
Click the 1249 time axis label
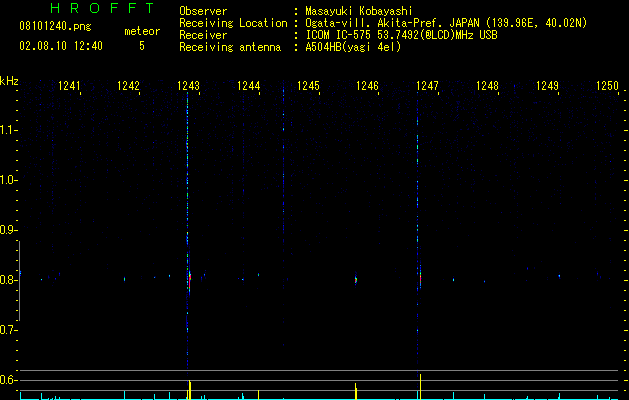point(547,86)
